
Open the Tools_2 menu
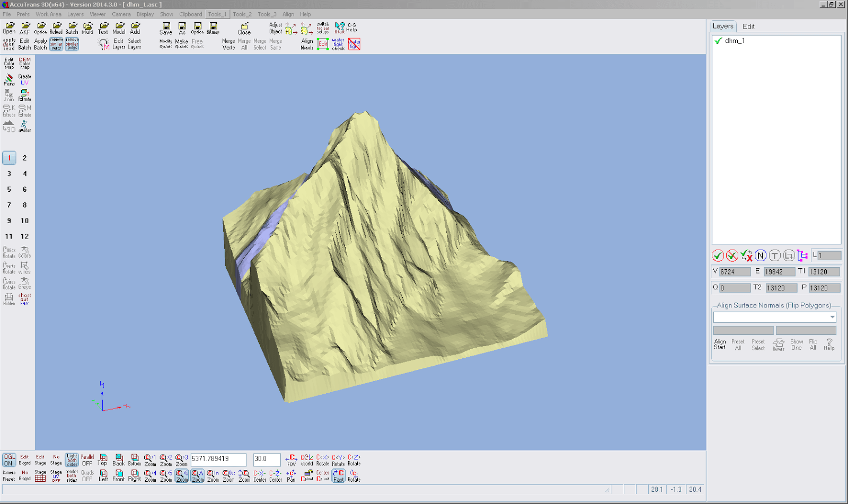(242, 14)
